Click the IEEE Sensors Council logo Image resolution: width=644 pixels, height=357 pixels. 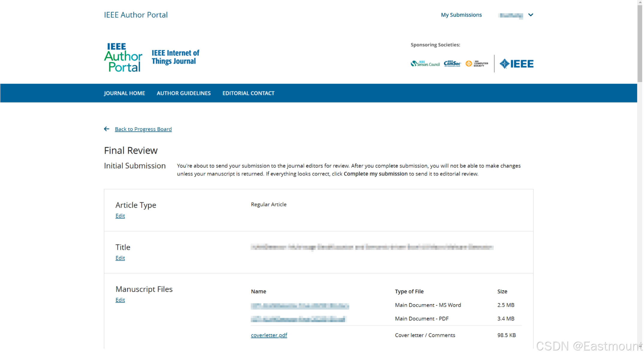coord(425,64)
